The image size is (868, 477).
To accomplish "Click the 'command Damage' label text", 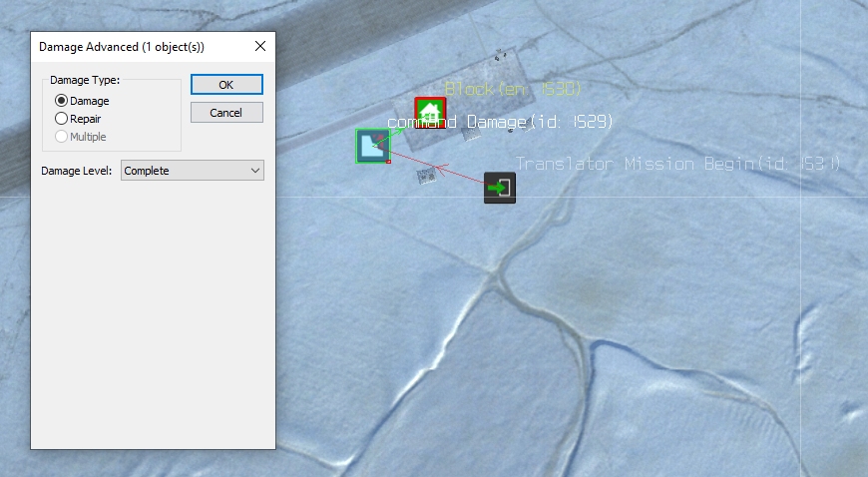I will click(x=500, y=122).
